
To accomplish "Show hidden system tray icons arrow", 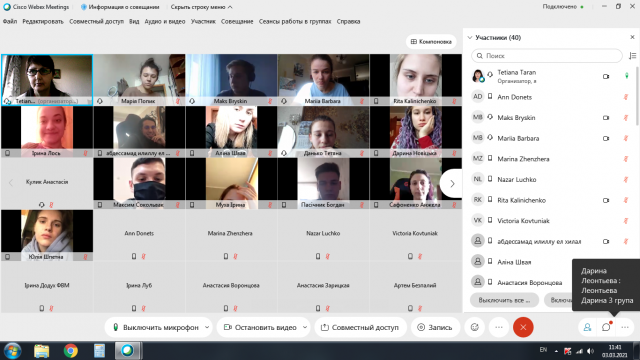I will [x=556, y=351].
